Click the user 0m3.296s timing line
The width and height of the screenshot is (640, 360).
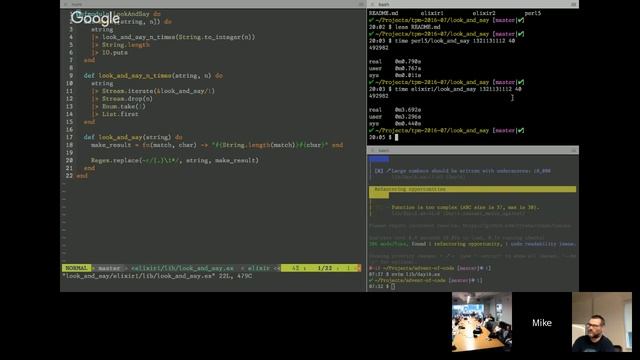click(395, 117)
